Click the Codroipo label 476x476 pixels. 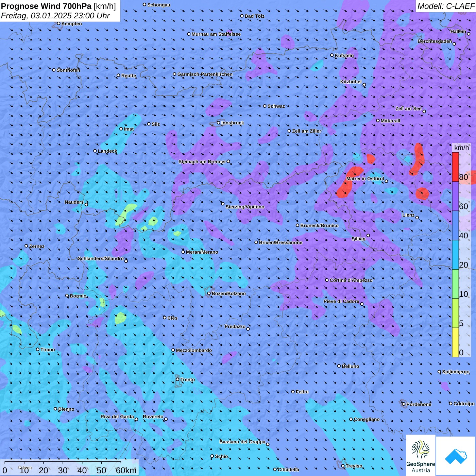pos(464,404)
